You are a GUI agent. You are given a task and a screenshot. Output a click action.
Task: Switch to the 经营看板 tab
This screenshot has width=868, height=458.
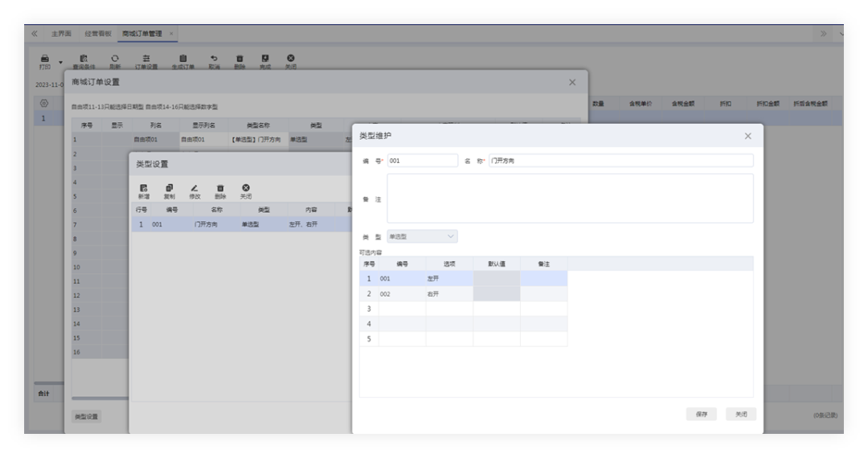click(98, 34)
